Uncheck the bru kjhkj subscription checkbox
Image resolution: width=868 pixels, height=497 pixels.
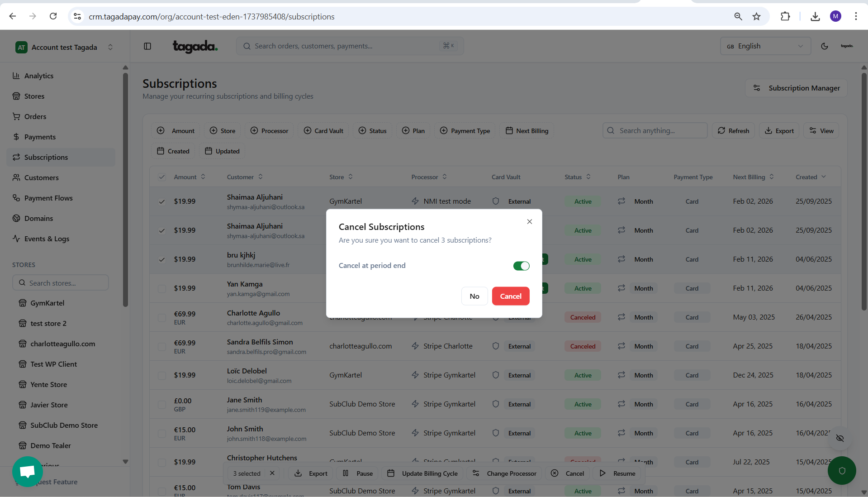161,259
